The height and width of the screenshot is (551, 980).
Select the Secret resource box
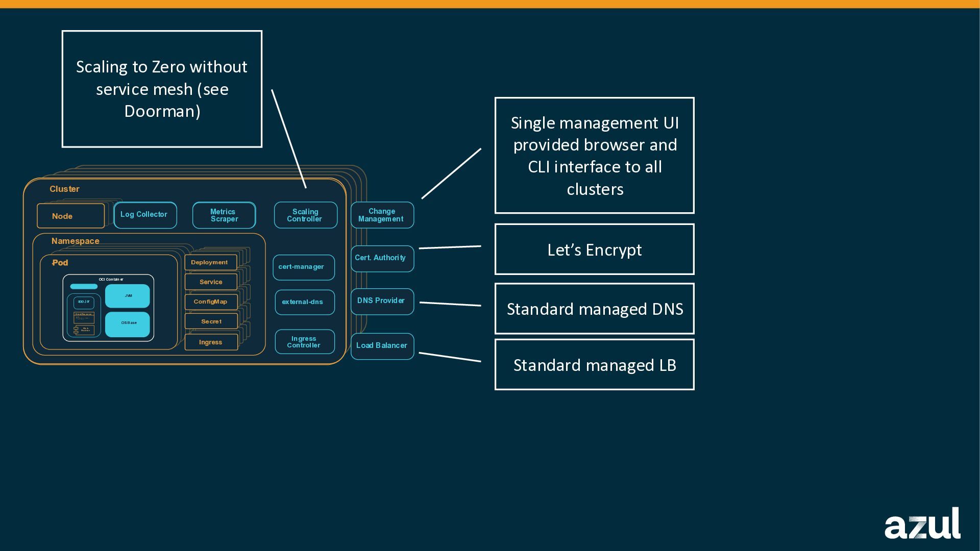click(x=211, y=322)
